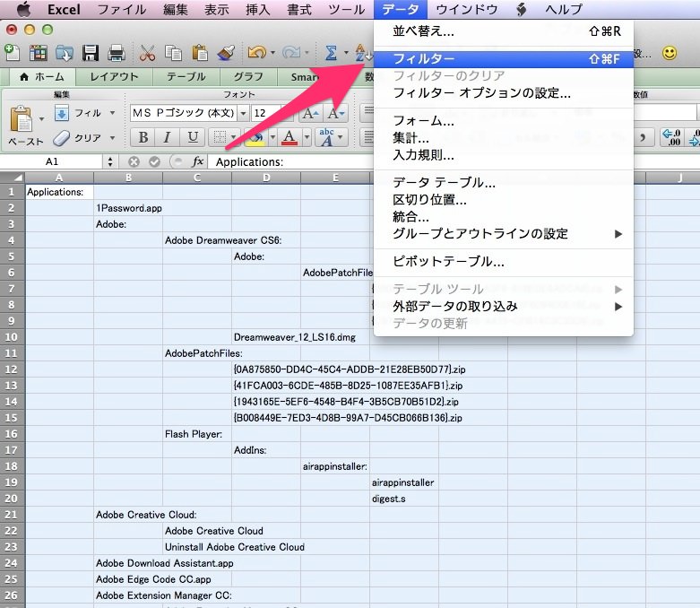
Task: Open the Name Box stepper arrows
Action: tap(110, 161)
